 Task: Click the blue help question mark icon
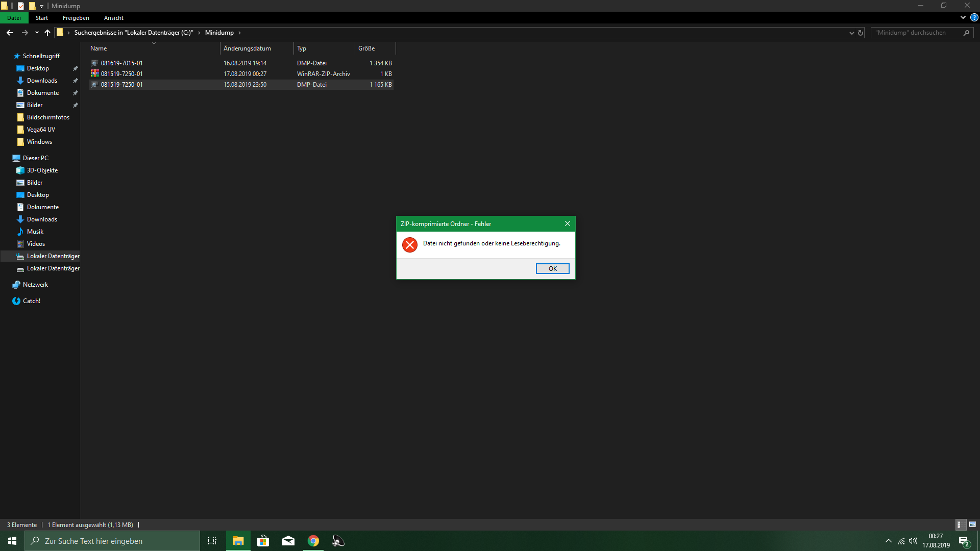coord(974,18)
